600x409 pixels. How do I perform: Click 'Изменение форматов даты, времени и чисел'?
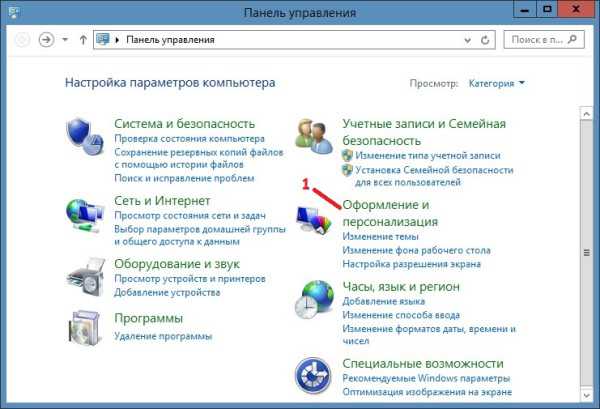pyautogui.click(x=429, y=335)
